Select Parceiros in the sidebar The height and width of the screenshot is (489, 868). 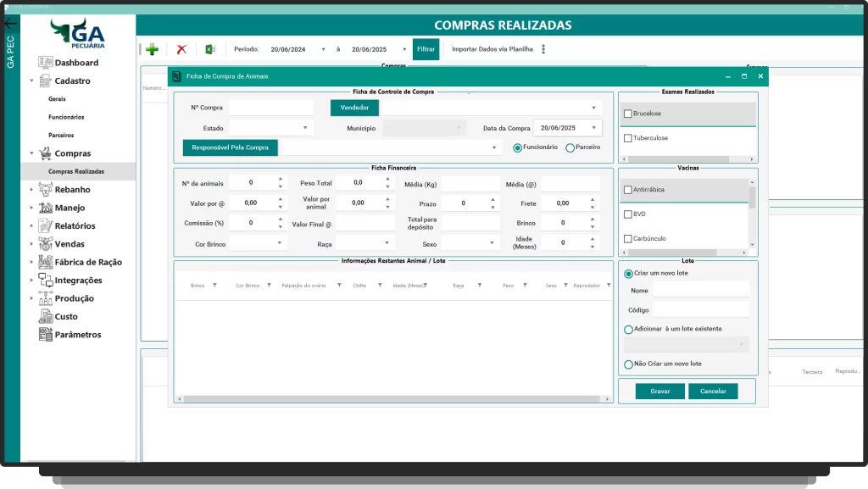[x=61, y=135]
